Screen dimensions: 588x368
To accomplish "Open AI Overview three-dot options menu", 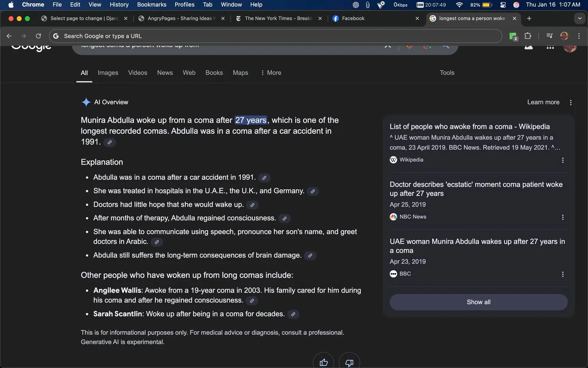I will (570, 102).
